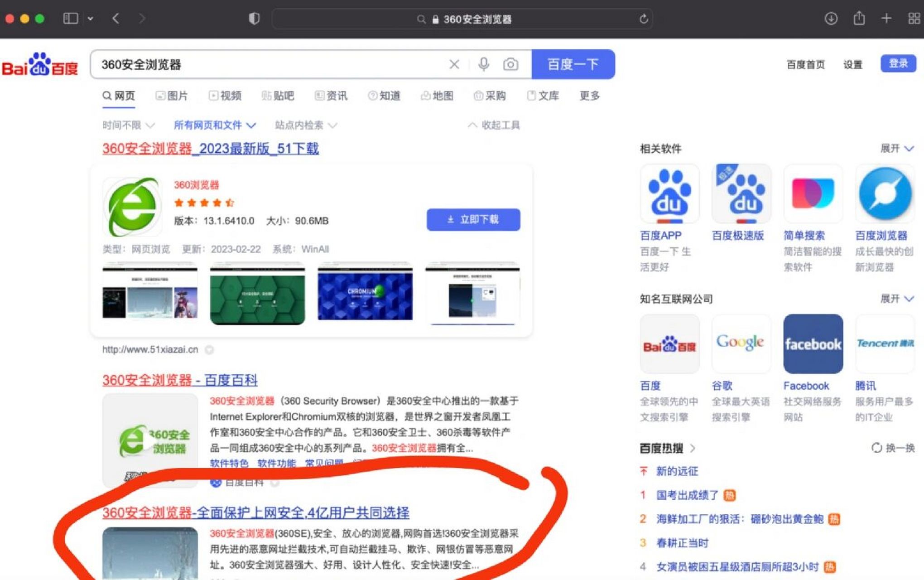Click the 简单搜索 app icon
The image size is (924, 580).
pos(813,193)
